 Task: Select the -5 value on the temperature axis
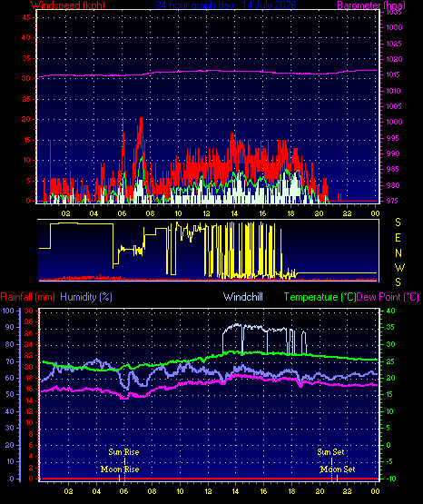(x=389, y=461)
